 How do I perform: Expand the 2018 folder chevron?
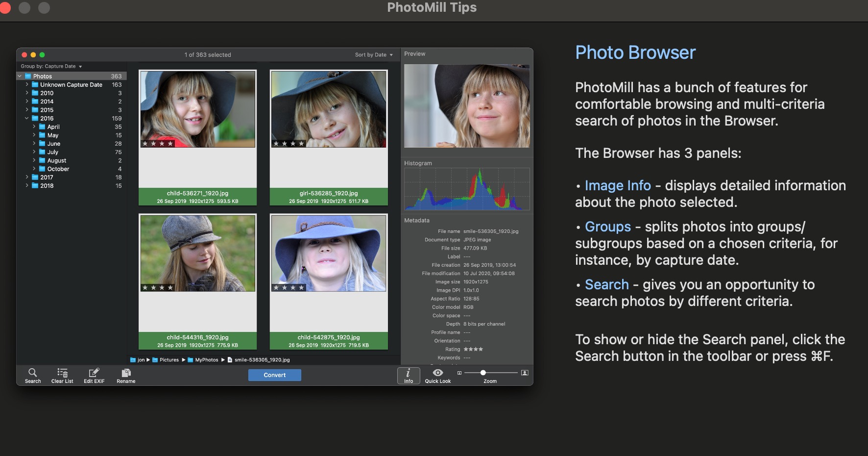coord(27,185)
